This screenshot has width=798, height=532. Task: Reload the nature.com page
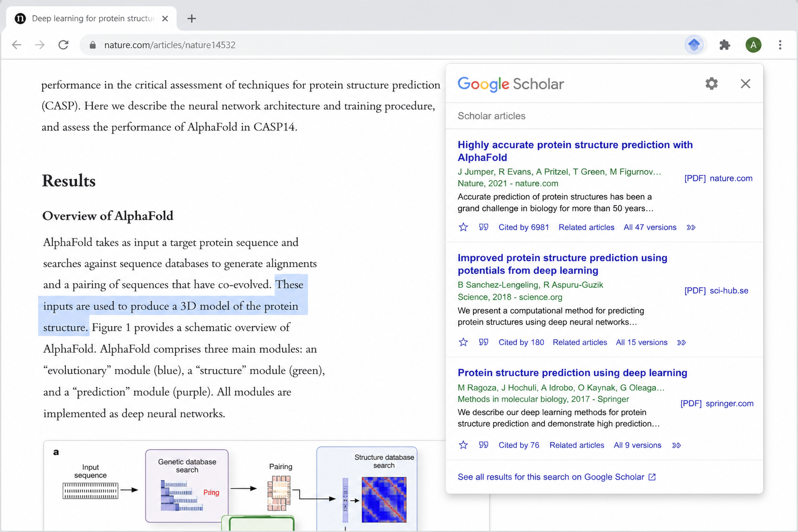point(63,45)
